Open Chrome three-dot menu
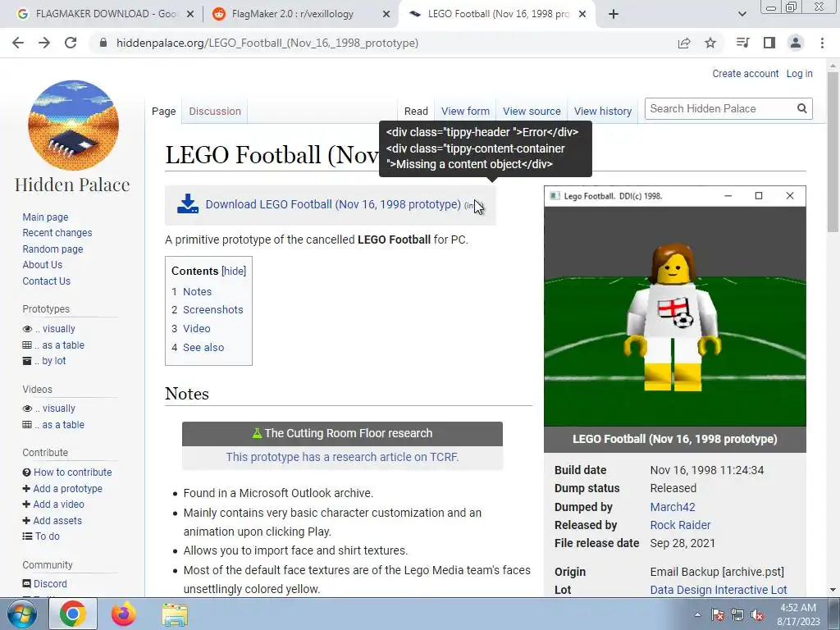 822,43
